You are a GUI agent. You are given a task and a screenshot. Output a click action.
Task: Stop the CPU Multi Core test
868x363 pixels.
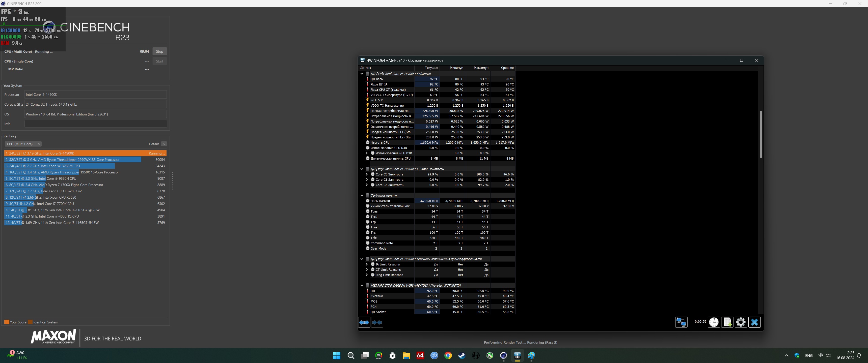[x=159, y=51]
